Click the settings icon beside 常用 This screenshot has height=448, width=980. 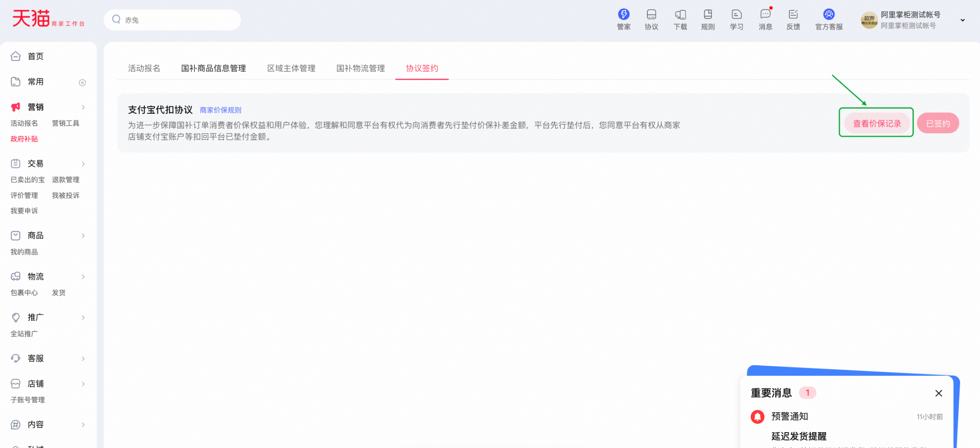pyautogui.click(x=82, y=83)
